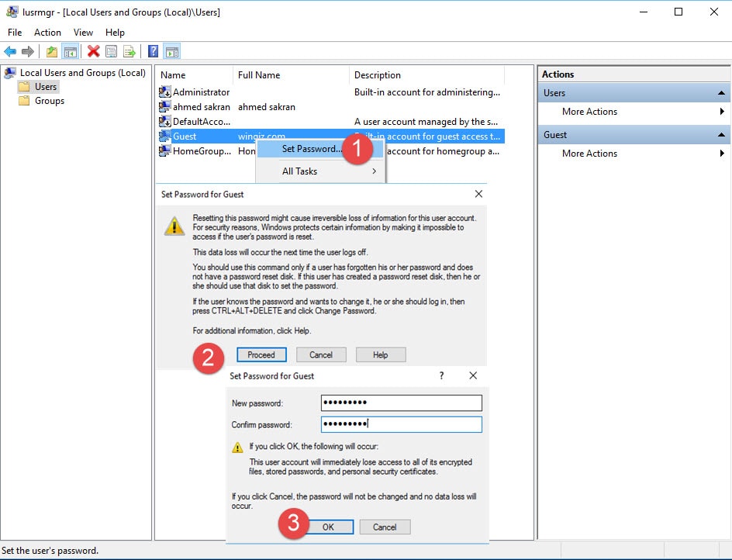Click OK to confirm the new password

[328, 527]
